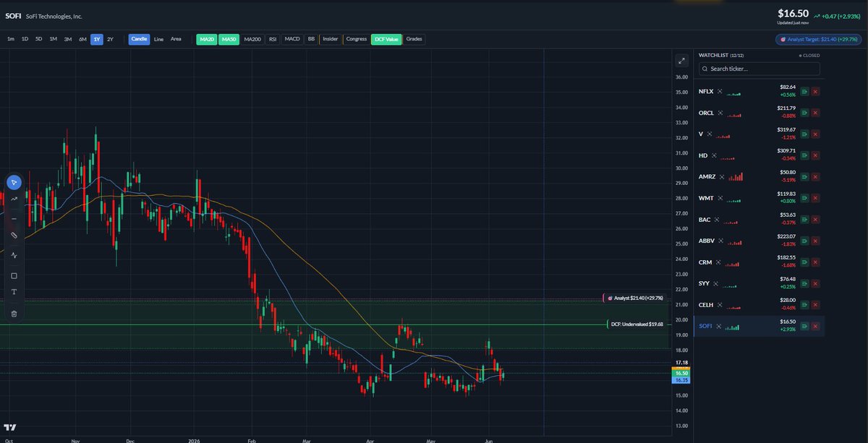Remove ABBV with its red X icon

point(815,241)
